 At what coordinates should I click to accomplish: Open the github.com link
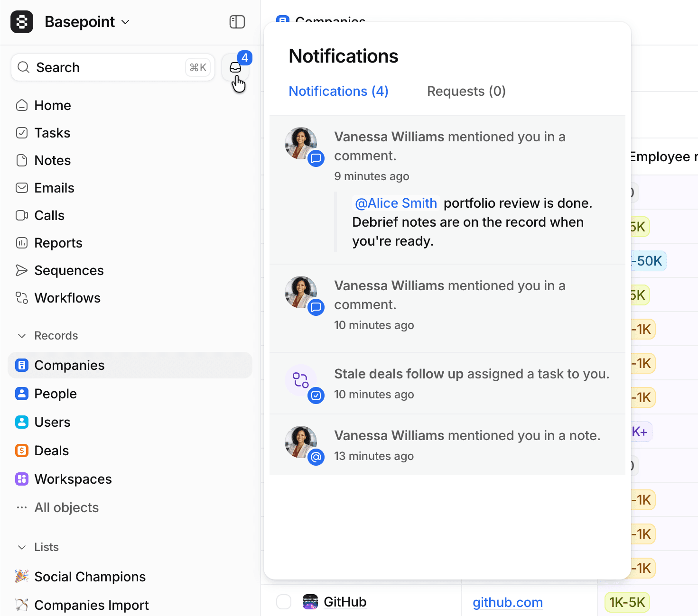coord(508,602)
